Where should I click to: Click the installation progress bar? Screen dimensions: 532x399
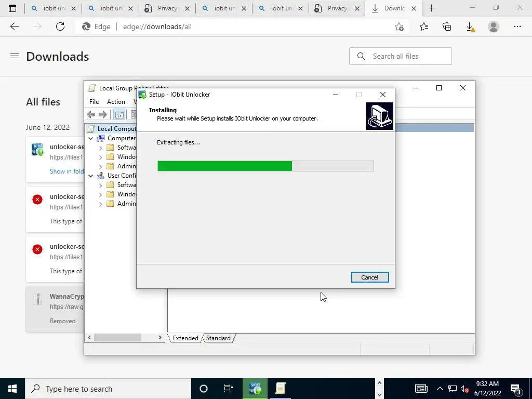point(265,166)
